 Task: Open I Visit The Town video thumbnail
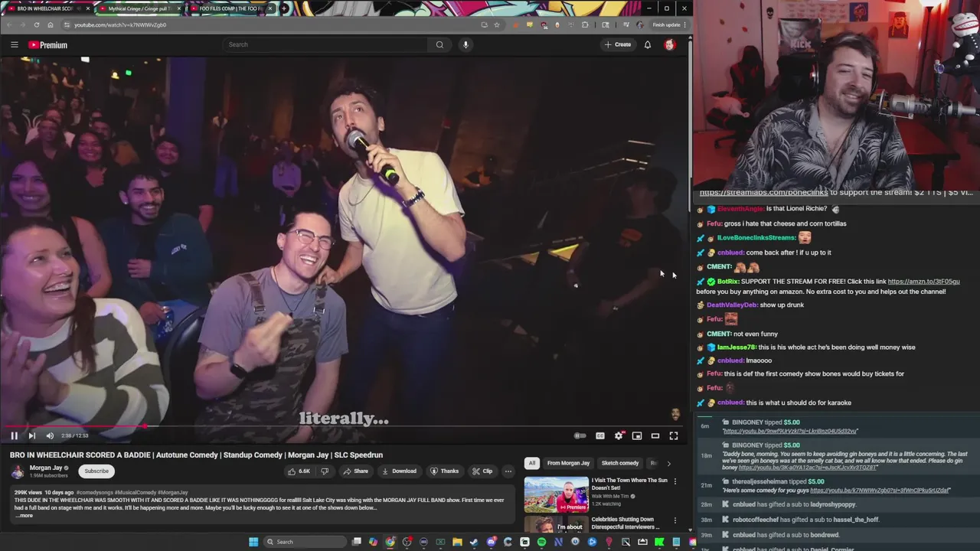pos(556,494)
